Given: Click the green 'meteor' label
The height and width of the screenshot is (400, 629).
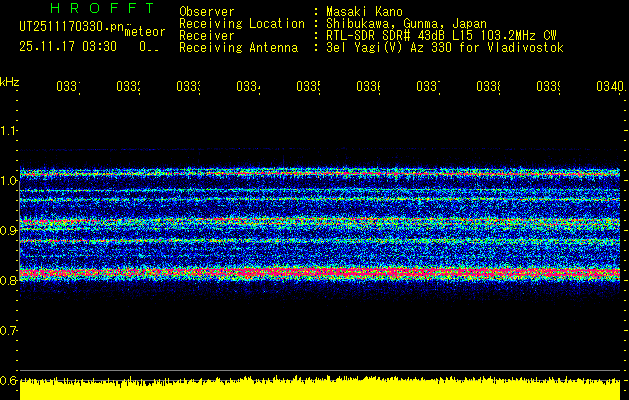Looking at the screenshot, I should pos(144,31).
